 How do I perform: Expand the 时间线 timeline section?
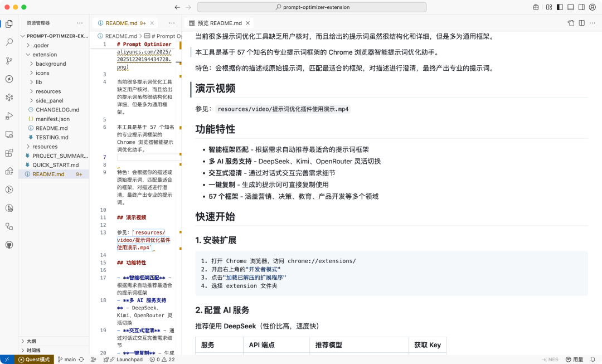tap(33, 350)
